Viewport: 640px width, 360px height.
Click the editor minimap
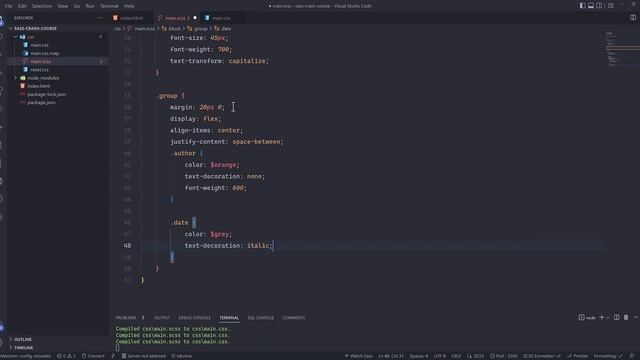click(x=622, y=49)
